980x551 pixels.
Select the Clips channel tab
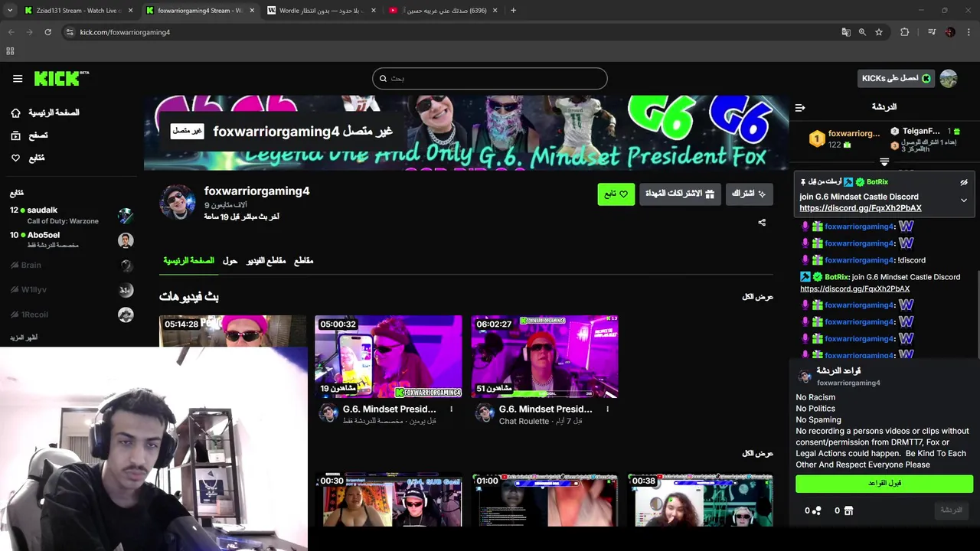304,261
